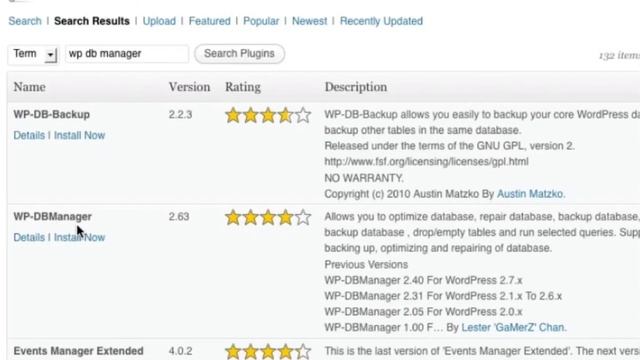
Task: Click the Version column header
Action: pos(189,87)
